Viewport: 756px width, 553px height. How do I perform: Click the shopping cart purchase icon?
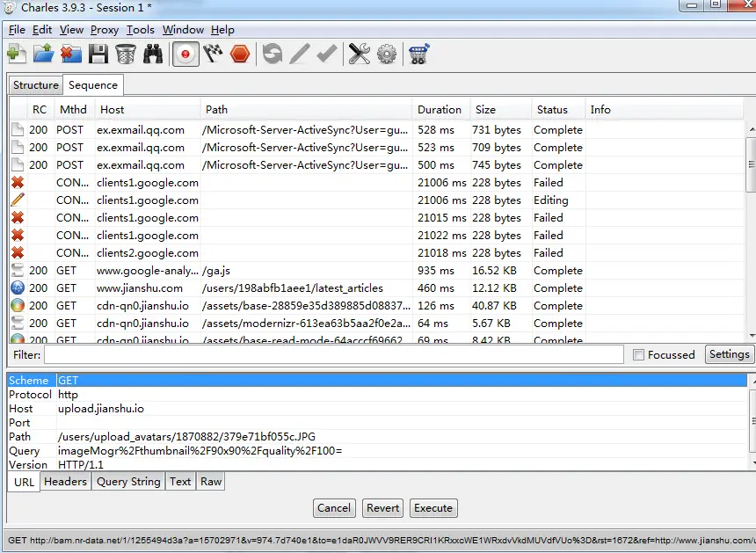tap(419, 54)
